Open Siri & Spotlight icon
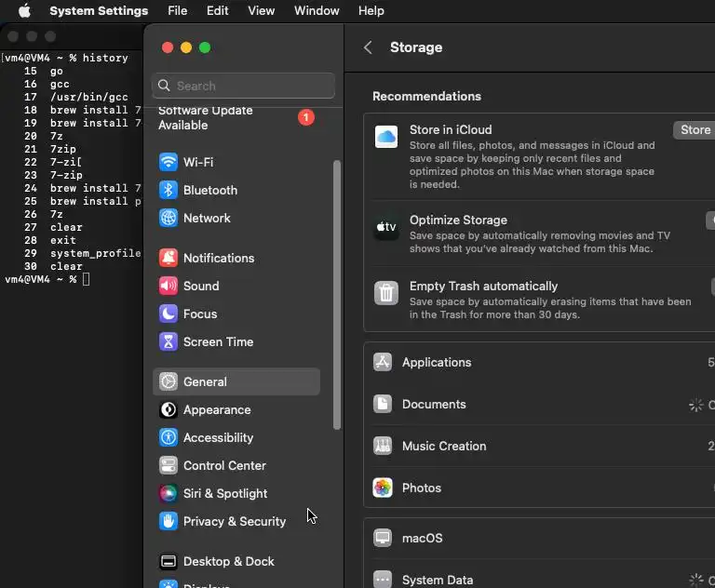 [x=168, y=493]
